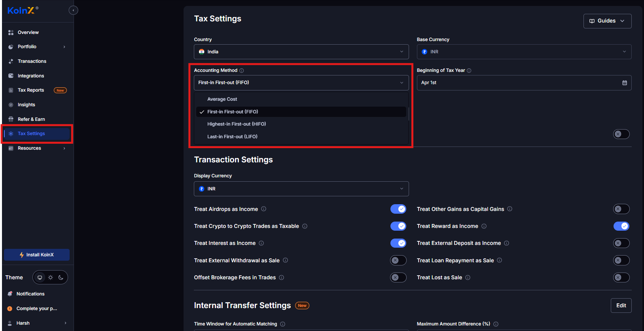Select the dark theme moon icon
Image resolution: width=644 pixels, height=331 pixels.
[61, 277]
